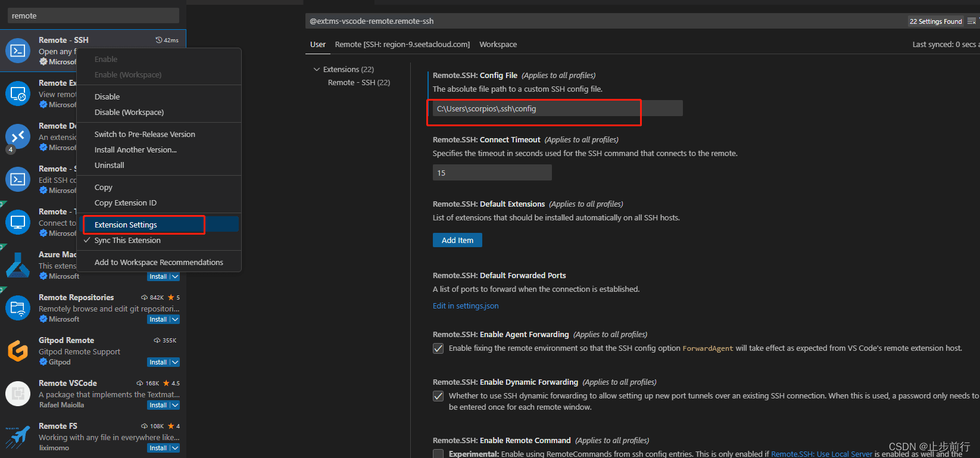Click the Remote Explorer extension icon
The image size is (980, 458).
(18, 94)
